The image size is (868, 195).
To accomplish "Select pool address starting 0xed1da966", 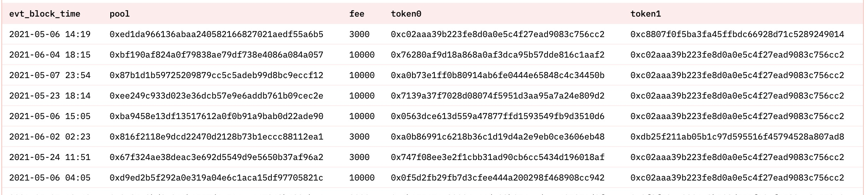I will click(216, 34).
